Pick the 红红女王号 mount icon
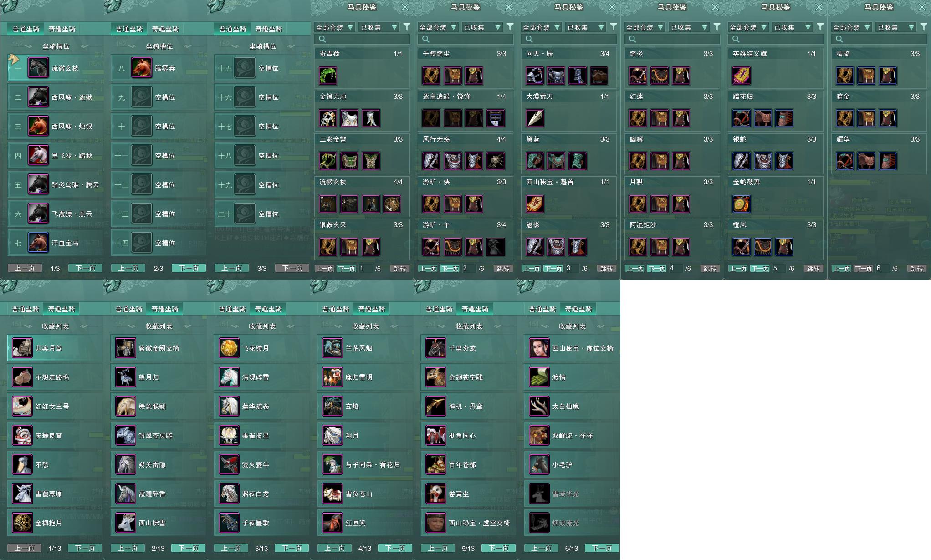 22,406
